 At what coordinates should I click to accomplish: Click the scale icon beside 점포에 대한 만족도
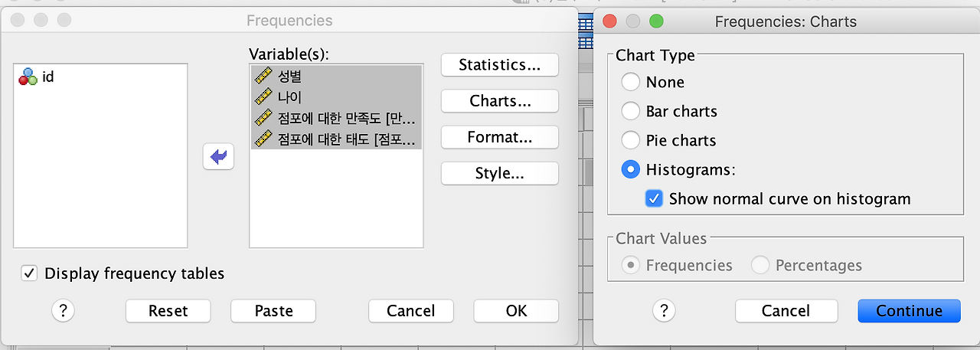click(263, 118)
